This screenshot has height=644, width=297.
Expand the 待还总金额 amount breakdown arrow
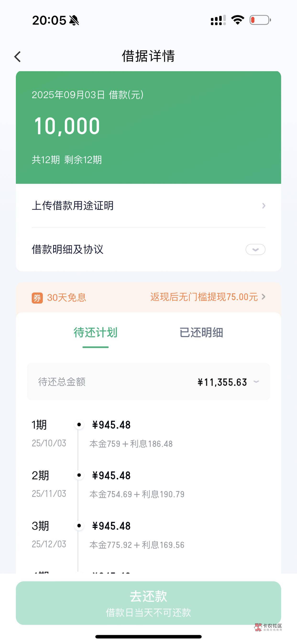256,382
